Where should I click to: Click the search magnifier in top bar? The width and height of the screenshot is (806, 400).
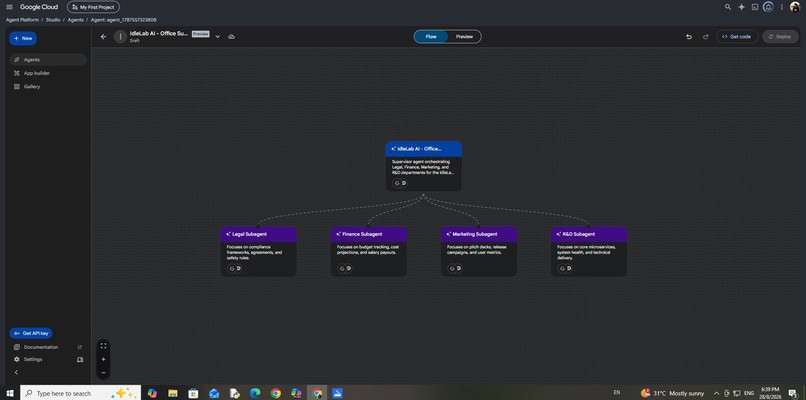point(727,7)
